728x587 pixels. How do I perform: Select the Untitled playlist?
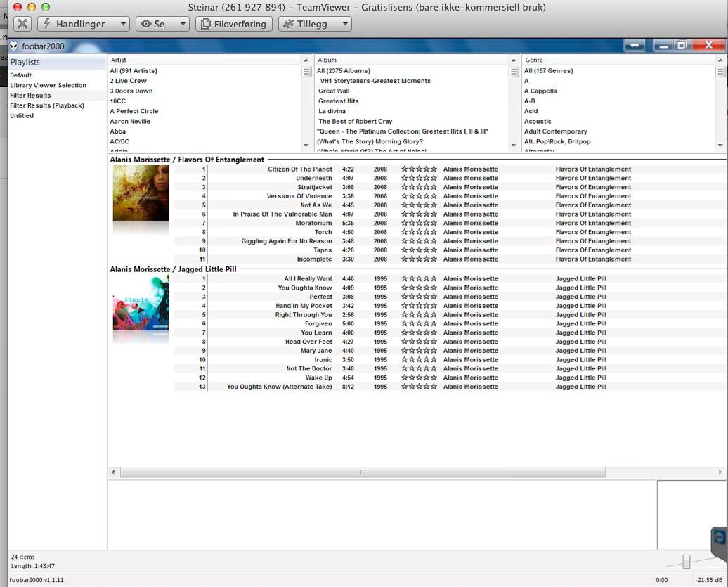pos(22,116)
